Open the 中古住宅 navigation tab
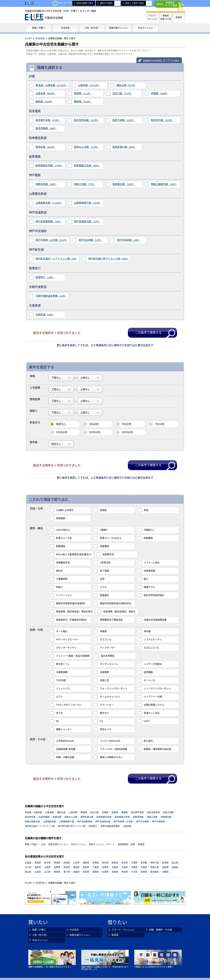The height and width of the screenshot is (980, 210). click(65, 28)
